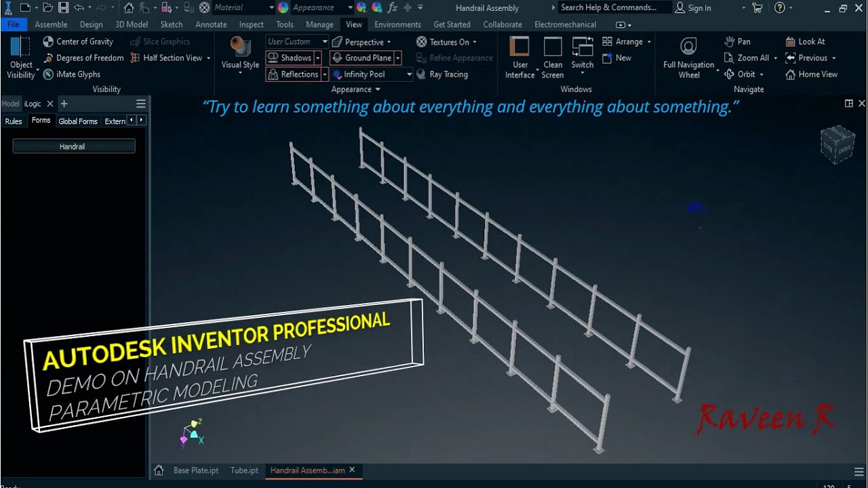Switch to the Rules tab in iLogic panel
Image resolution: width=868 pixels, height=488 pixels.
(x=14, y=121)
